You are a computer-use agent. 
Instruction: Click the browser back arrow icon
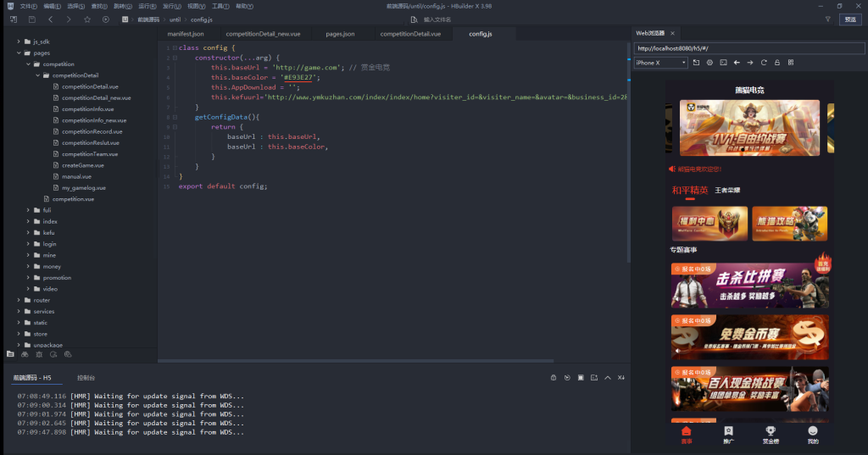[x=737, y=63]
